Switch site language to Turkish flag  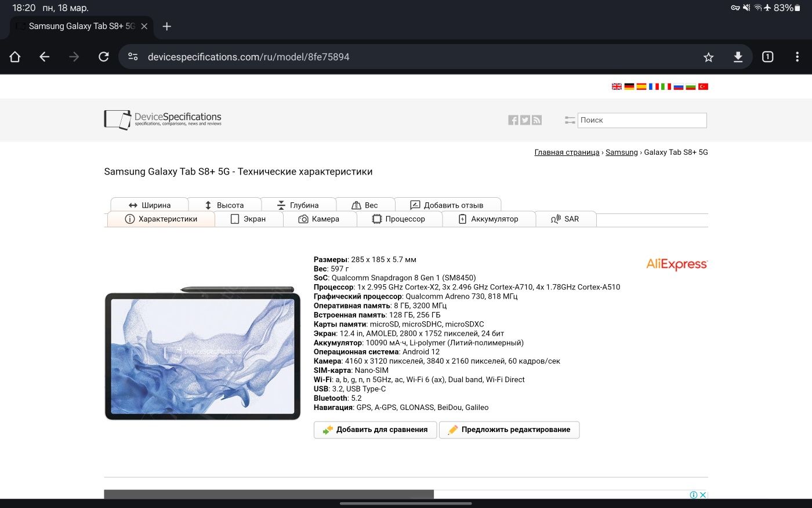tap(703, 86)
